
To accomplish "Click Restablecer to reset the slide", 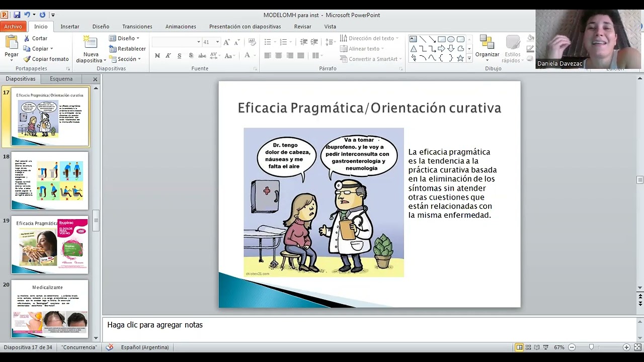I will tap(127, 49).
